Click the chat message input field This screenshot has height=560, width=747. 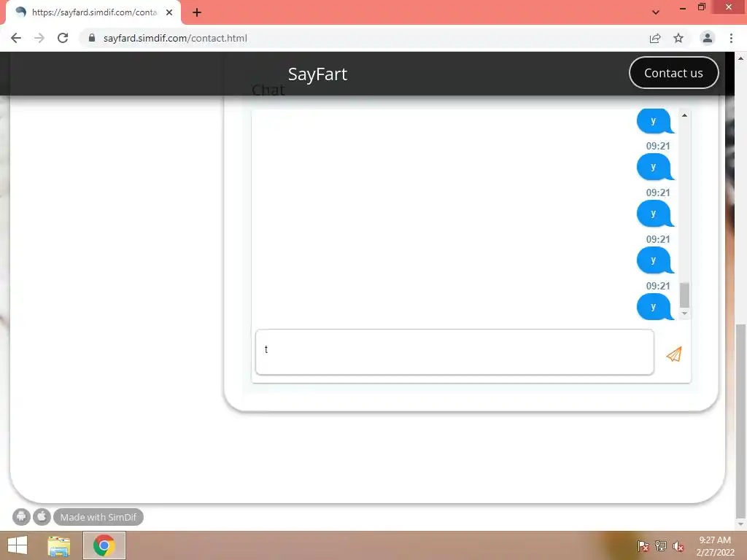(x=454, y=352)
